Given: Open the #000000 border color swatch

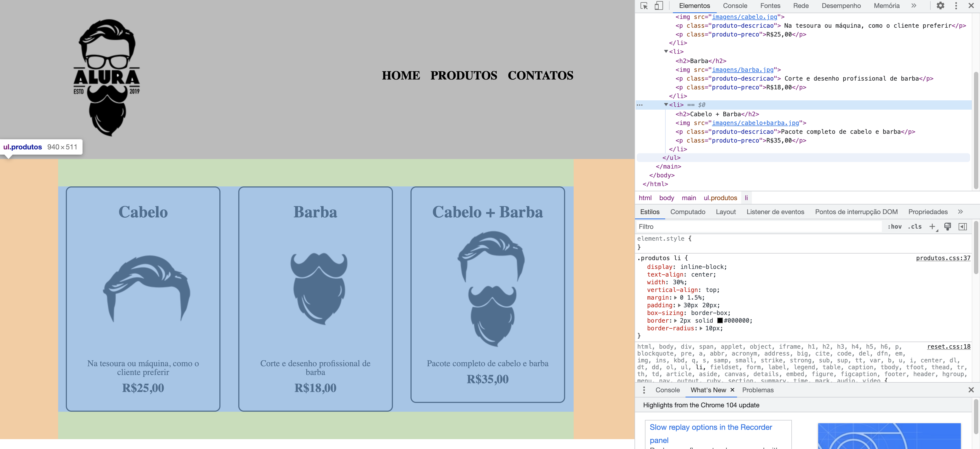Looking at the screenshot, I should (720, 321).
